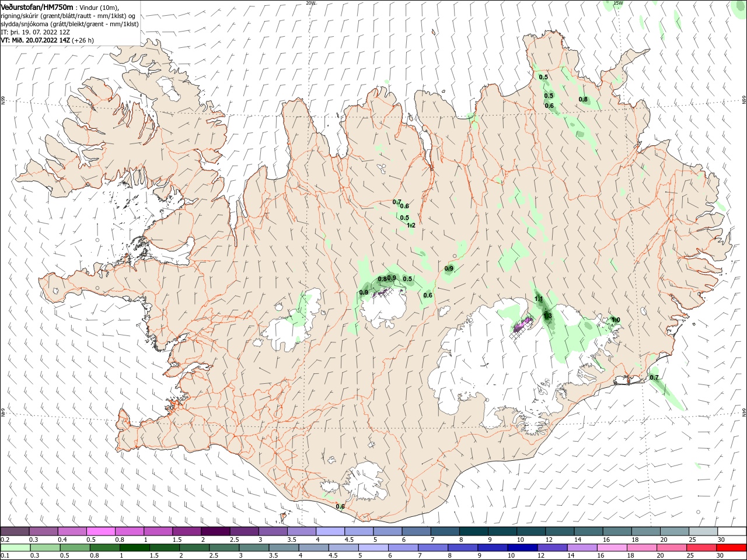This screenshot has height=560, width=747.
Task: Pick the light grey 25 snow legend swatch
Action: (703, 531)
